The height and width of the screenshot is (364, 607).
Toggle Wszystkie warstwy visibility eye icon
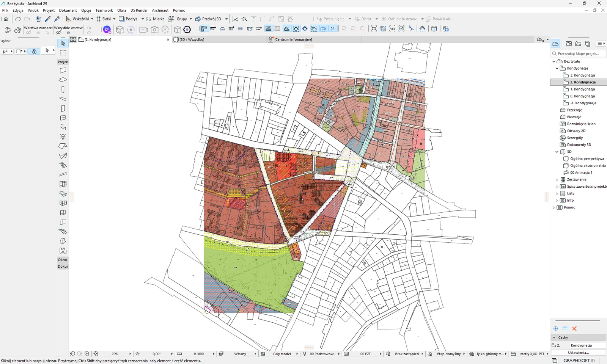point(59,33)
